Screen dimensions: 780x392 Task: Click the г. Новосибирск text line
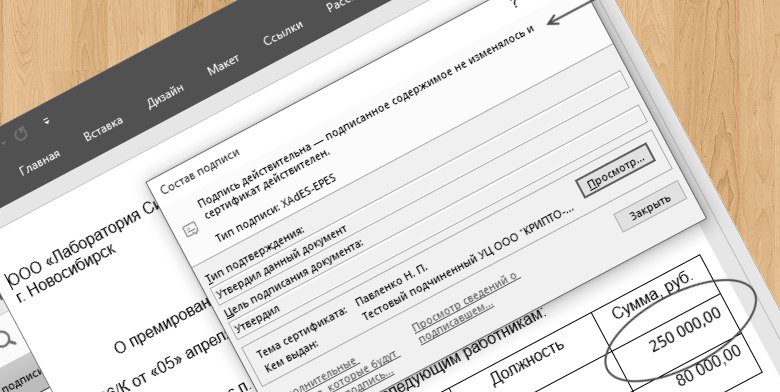click(67, 273)
